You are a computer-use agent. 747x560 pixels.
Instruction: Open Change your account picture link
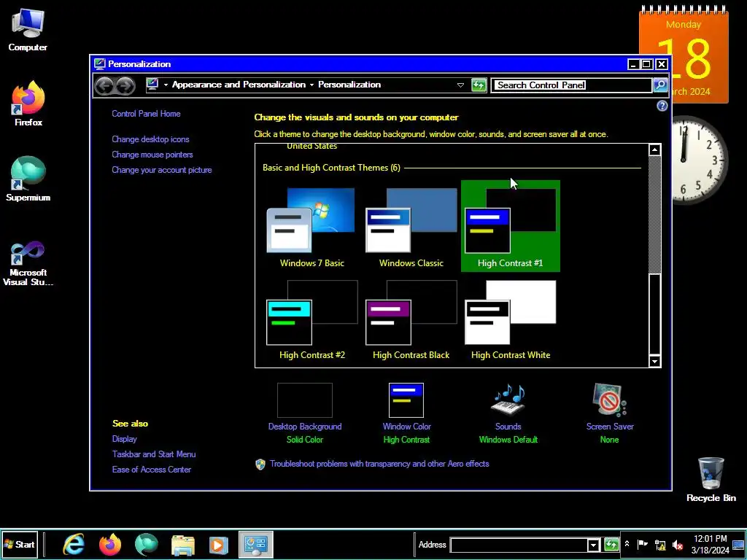point(161,170)
